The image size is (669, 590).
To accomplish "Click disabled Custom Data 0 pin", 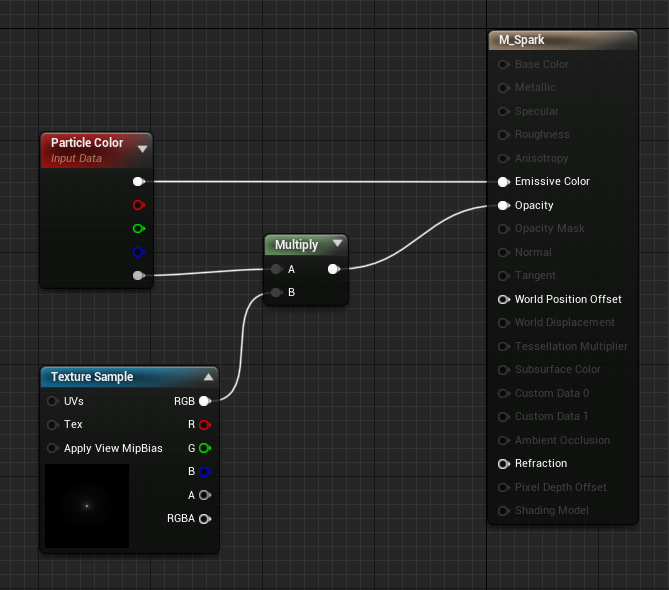I will click(x=504, y=393).
